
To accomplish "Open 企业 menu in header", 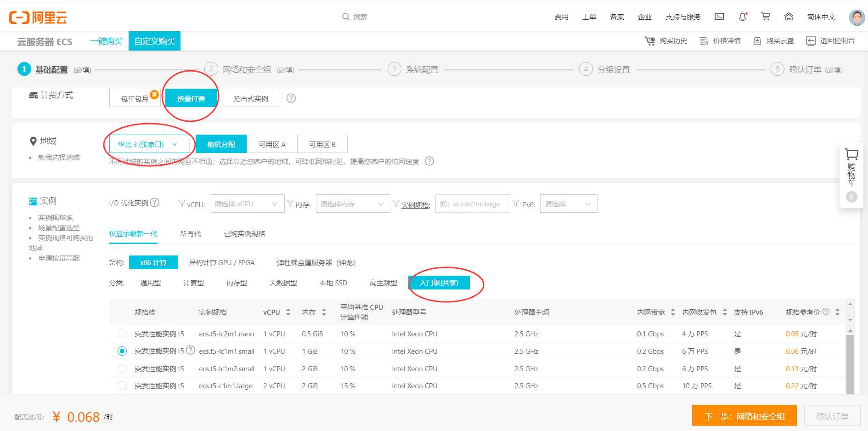I will pos(645,17).
